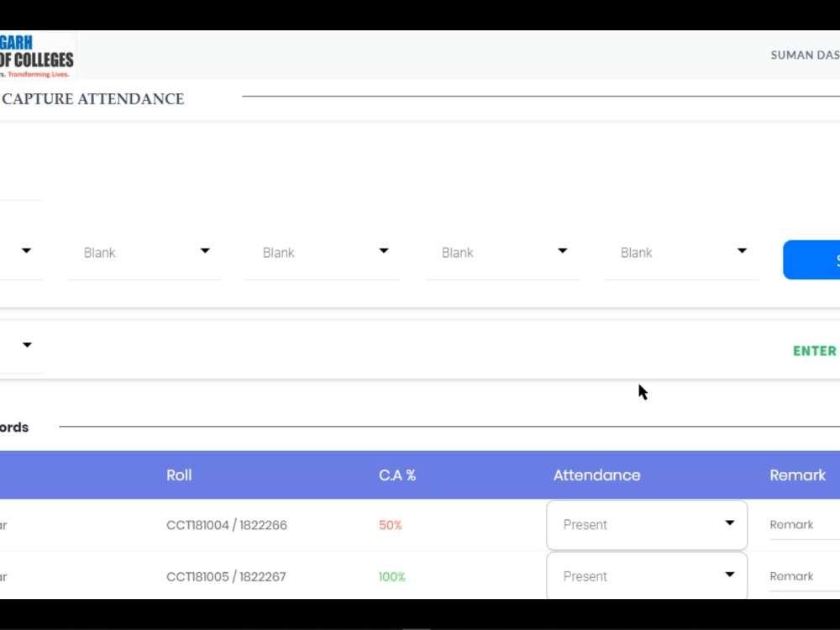The image size is (840, 630).
Task: Open the fourth Blank filter dropdown
Action: 681,252
